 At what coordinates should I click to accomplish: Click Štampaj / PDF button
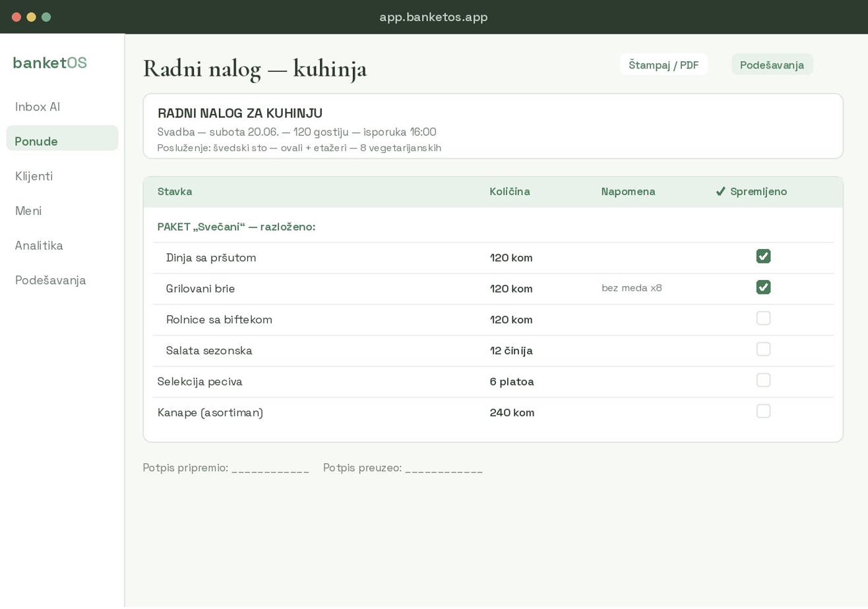pos(664,65)
